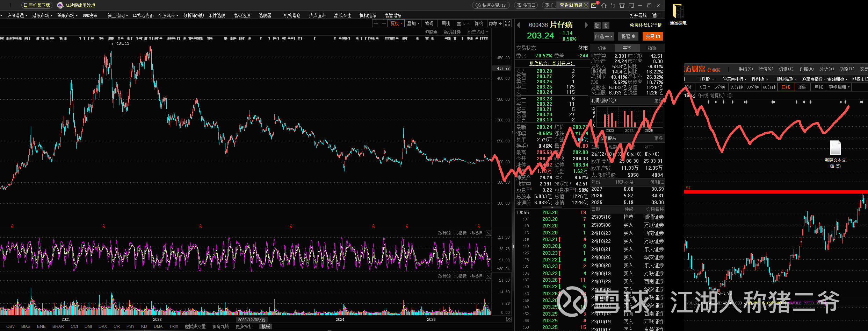The image size is (868, 331).
Task: Open the mail inbox icon with notification badge
Action: point(594,5)
